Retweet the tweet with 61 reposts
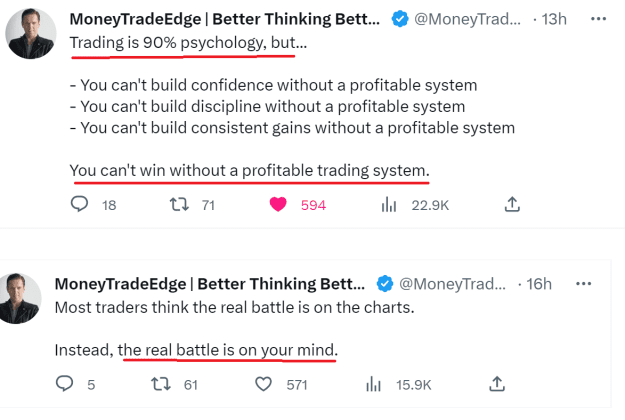This screenshot has height=420, width=625. coord(161,384)
